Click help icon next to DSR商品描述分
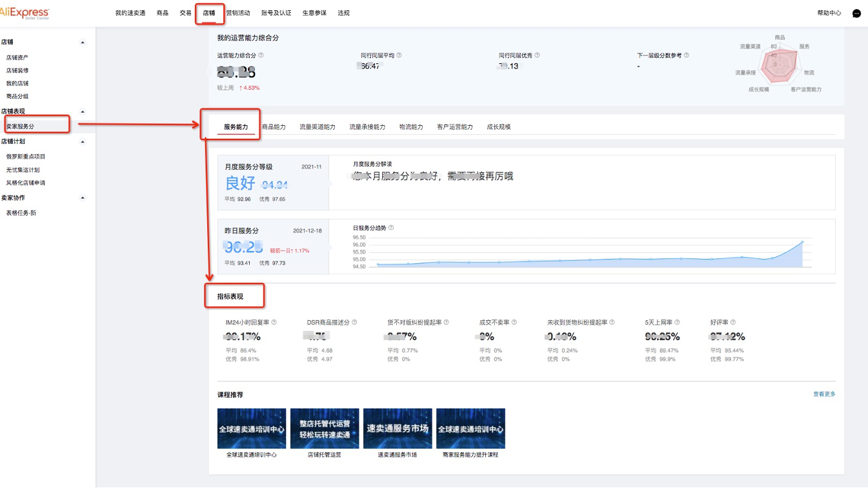The height and width of the screenshot is (488, 868). point(354,322)
